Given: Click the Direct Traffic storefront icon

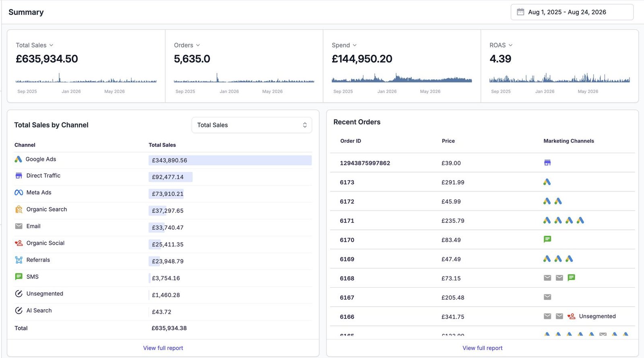Looking at the screenshot, I should (x=19, y=176).
